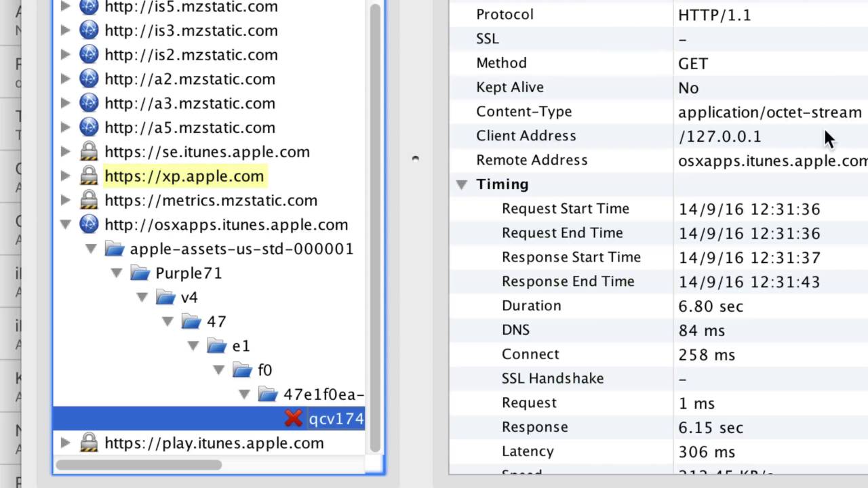
Task: Click folder icon of f0
Action: (242, 370)
